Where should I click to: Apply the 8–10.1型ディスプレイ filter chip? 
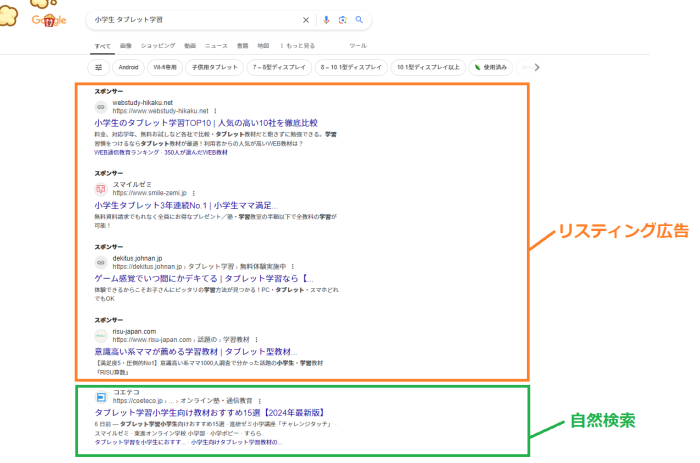pyautogui.click(x=351, y=67)
